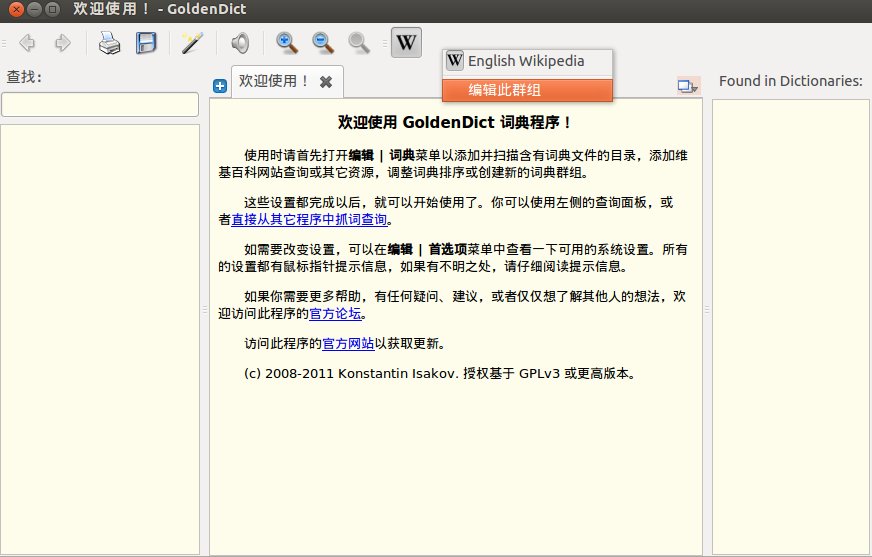This screenshot has width=872, height=557.
Task: Close the GoldenDict window
Action: 16,9
